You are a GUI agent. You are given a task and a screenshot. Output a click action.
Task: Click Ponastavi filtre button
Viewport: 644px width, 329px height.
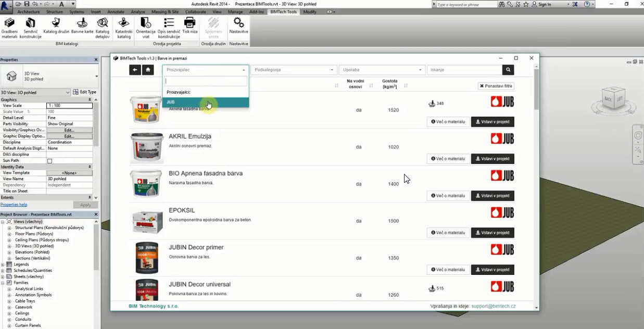click(496, 86)
